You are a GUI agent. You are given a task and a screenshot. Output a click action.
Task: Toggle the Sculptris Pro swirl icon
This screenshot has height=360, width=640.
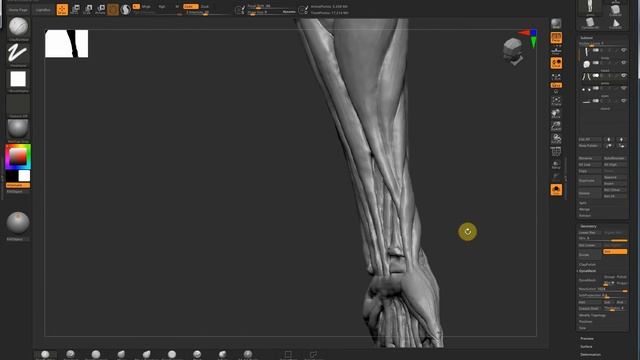[x=126, y=9]
